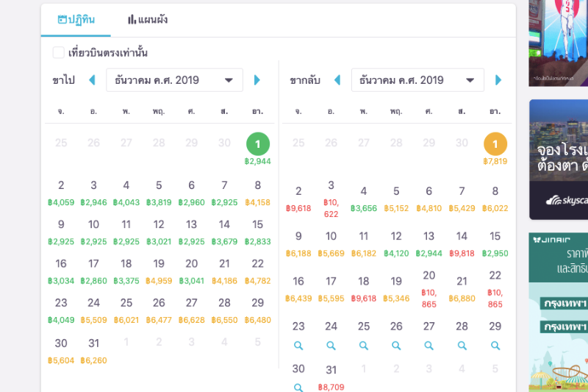588x392 pixels.
Task: Search prices for return date 27
Action: [x=429, y=346]
